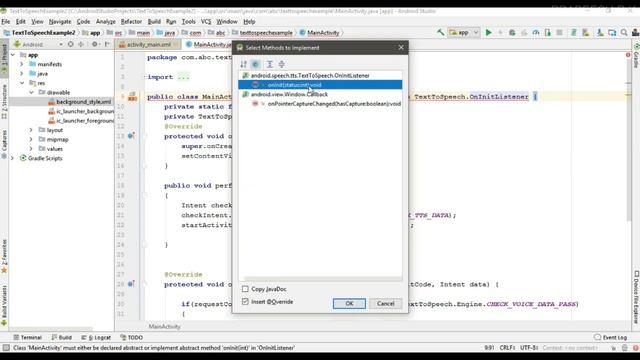Viewport: 640px width, 360px height.
Task: Click the UTF-8 encoding in status bar
Action: point(529,348)
